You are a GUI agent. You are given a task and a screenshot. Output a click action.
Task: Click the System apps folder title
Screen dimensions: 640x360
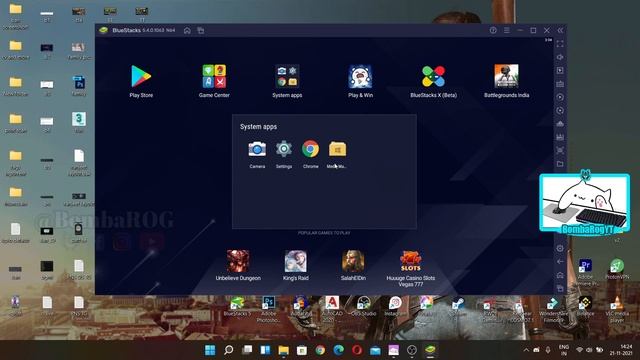pyautogui.click(x=258, y=127)
